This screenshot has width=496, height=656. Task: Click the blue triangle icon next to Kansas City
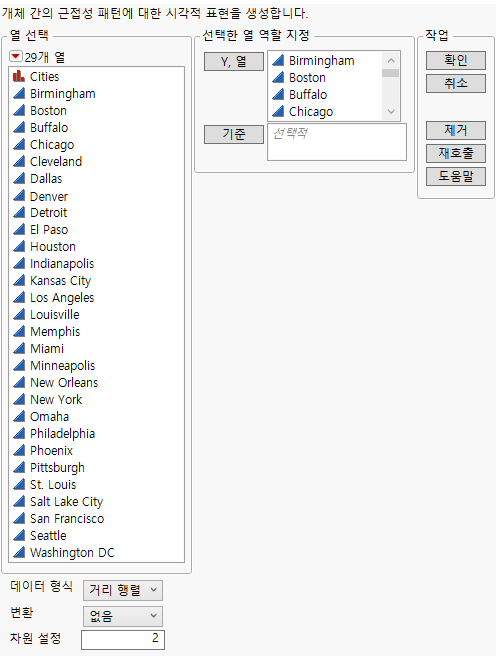(x=19, y=280)
